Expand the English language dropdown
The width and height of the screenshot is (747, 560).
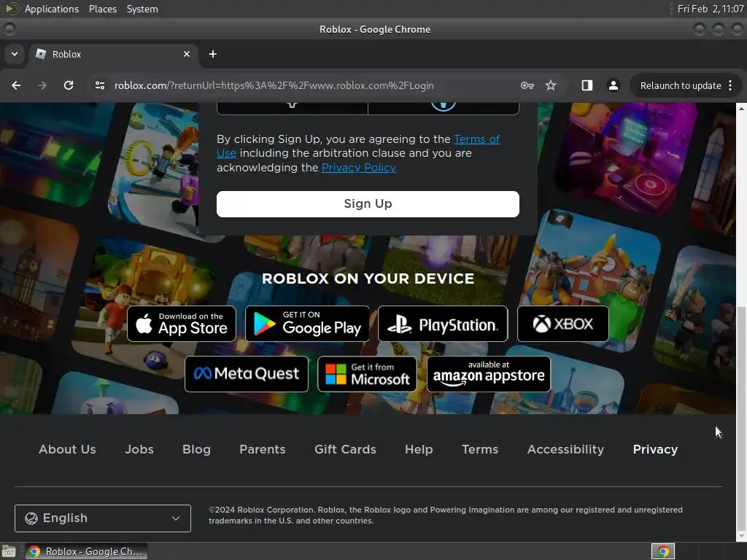pyautogui.click(x=103, y=518)
